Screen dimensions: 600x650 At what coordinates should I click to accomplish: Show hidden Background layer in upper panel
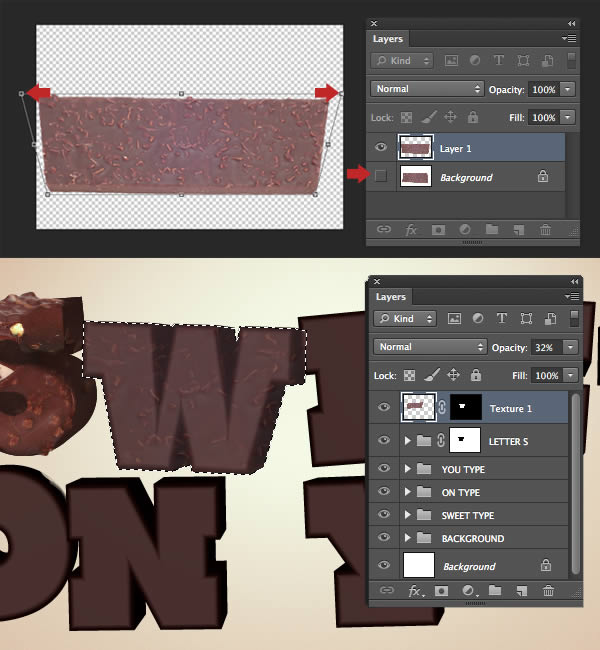[x=381, y=176]
